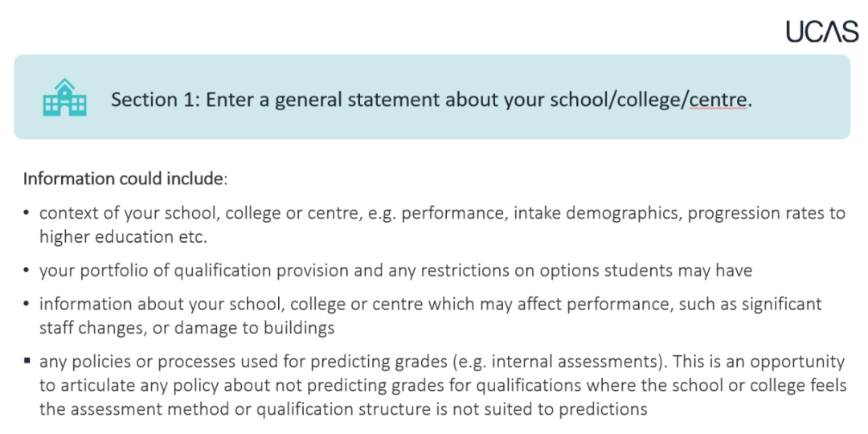This screenshot has height=434, width=868.
Task: Click the square fourth bullet marker
Action: (27, 362)
